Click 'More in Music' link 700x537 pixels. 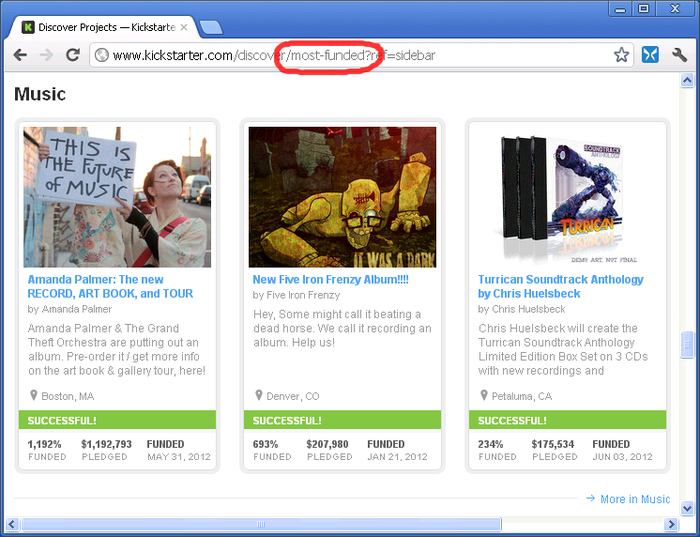[635, 499]
